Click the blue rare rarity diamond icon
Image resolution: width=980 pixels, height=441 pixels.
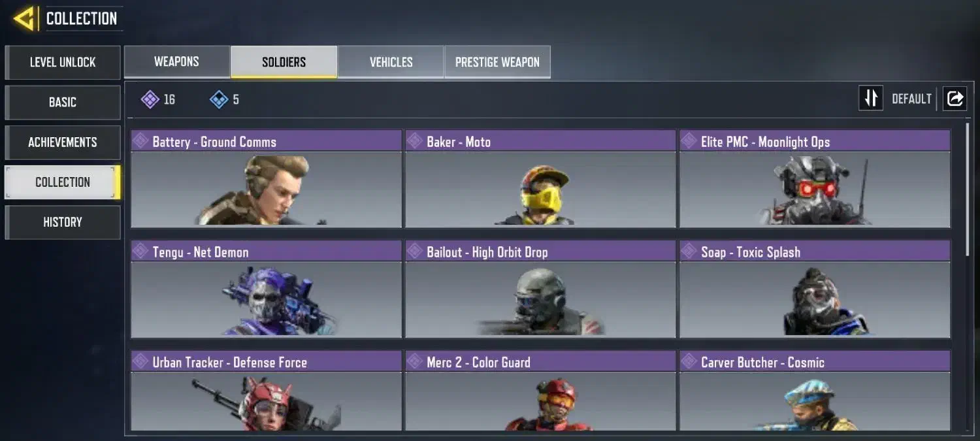pyautogui.click(x=219, y=99)
